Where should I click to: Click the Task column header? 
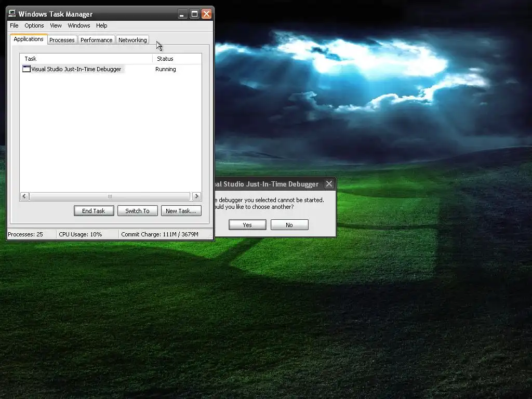tap(86, 59)
